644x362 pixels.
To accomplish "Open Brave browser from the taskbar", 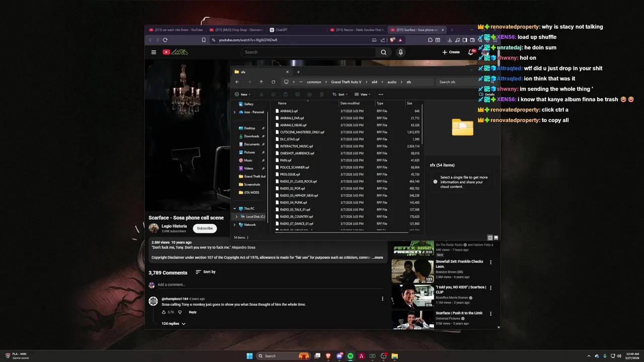I will (329, 356).
